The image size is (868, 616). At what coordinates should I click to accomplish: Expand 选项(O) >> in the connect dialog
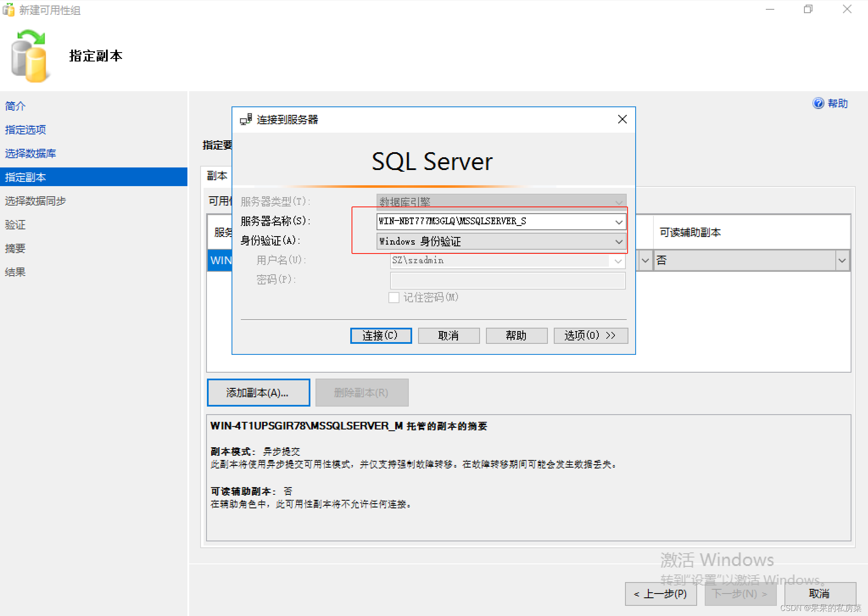pos(591,336)
